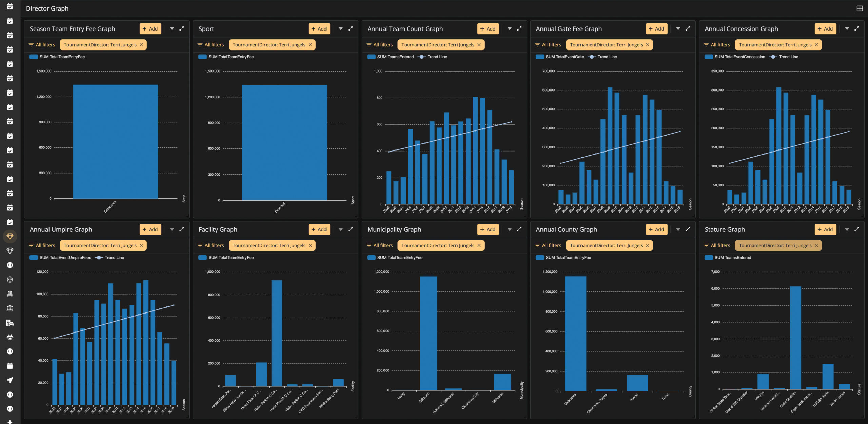Maximize the Facility Graph panel
868x424 pixels.
click(351, 229)
